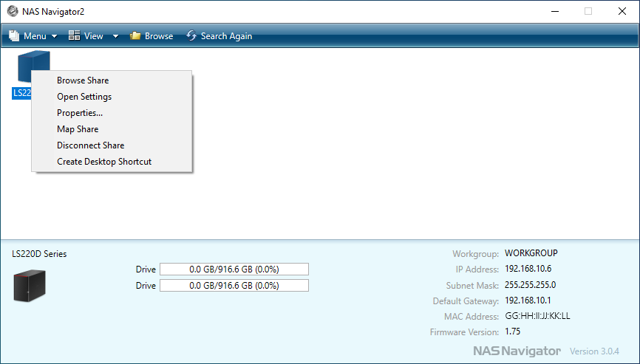Click Create Desktop Shortcut entry
Viewport: 640px width, 364px height.
pyautogui.click(x=104, y=162)
